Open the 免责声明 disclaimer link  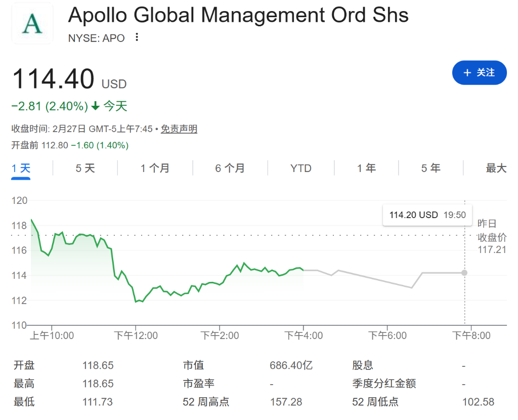[179, 129]
